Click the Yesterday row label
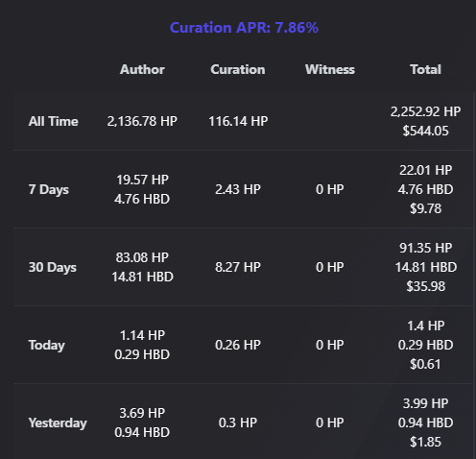The height and width of the screenshot is (459, 476). [x=58, y=423]
